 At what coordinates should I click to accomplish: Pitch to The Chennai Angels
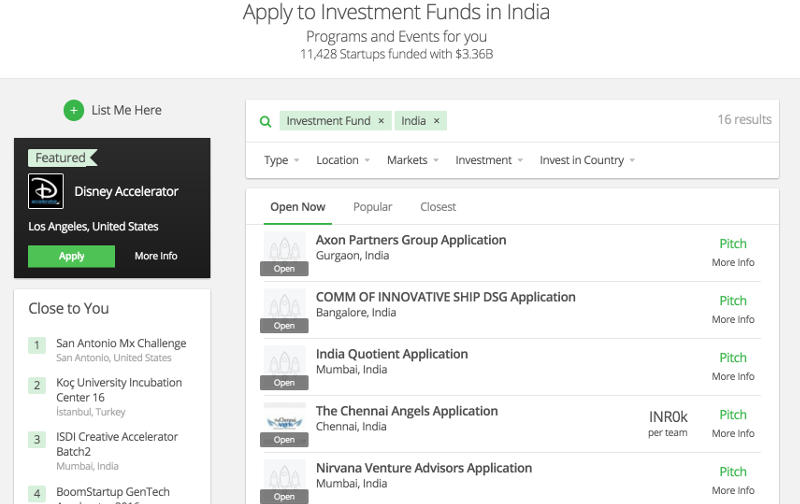pos(733,415)
